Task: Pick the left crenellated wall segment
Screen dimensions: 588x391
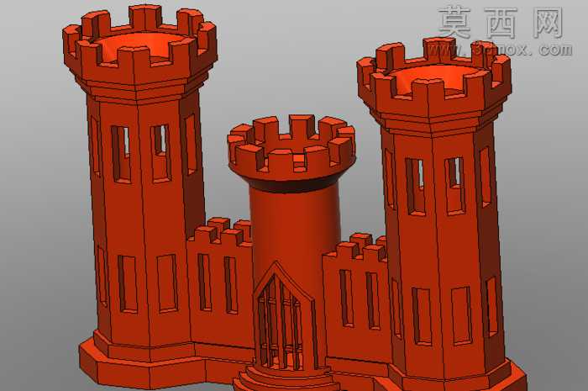Action: 220,283
